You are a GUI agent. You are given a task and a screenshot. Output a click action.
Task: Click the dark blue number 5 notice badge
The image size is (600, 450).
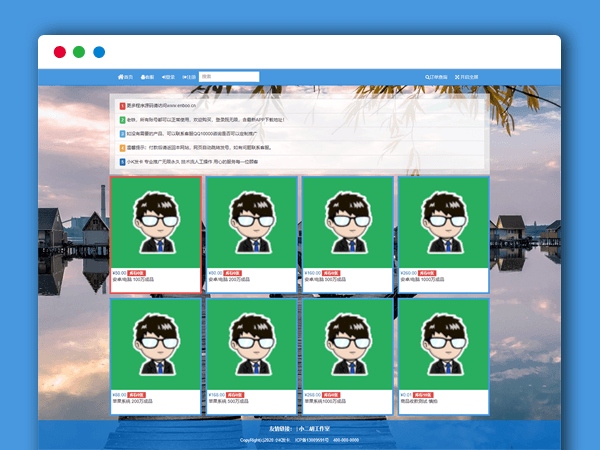(x=122, y=161)
